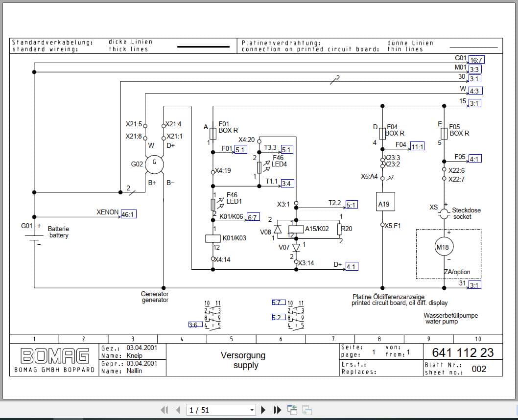Viewport: 518px width, 420px height.
Task: Open the W 4:3 cross-reference
Action: tap(475, 91)
